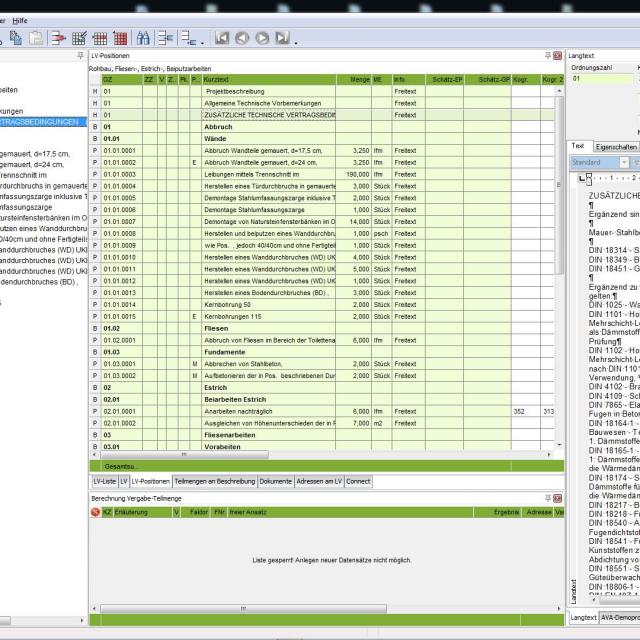Screen dimensions: 640x640
Task: Click the binoculars search icon in toolbar
Action: click(x=143, y=38)
